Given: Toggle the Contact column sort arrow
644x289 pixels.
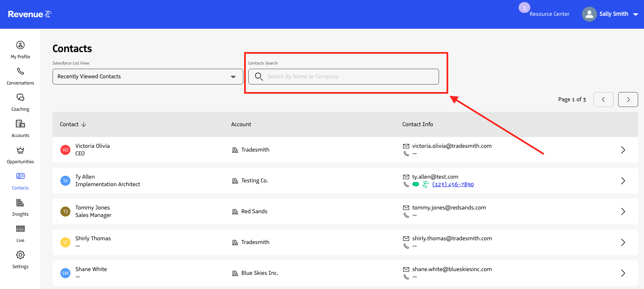Looking at the screenshot, I should pos(84,124).
